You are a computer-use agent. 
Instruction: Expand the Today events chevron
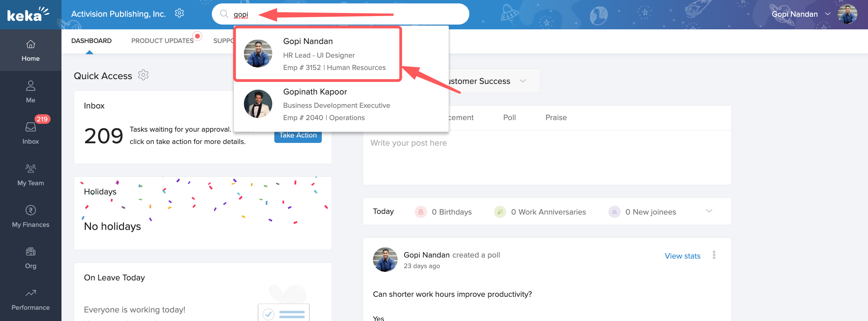tap(709, 211)
